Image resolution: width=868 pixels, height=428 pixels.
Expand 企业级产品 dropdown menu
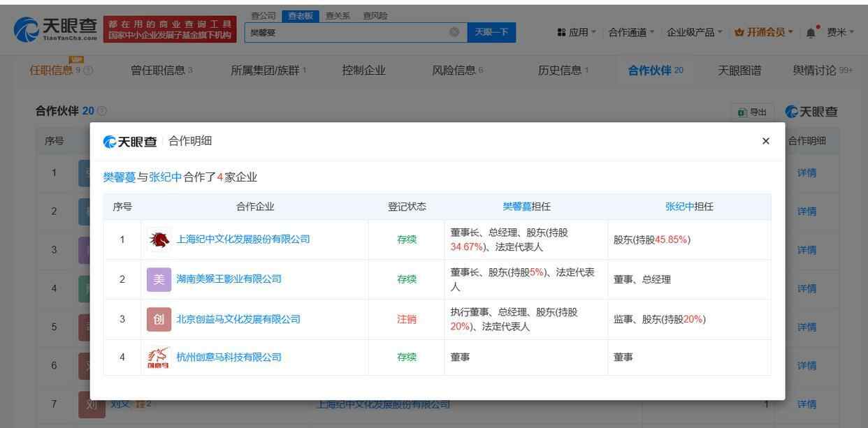tap(694, 32)
